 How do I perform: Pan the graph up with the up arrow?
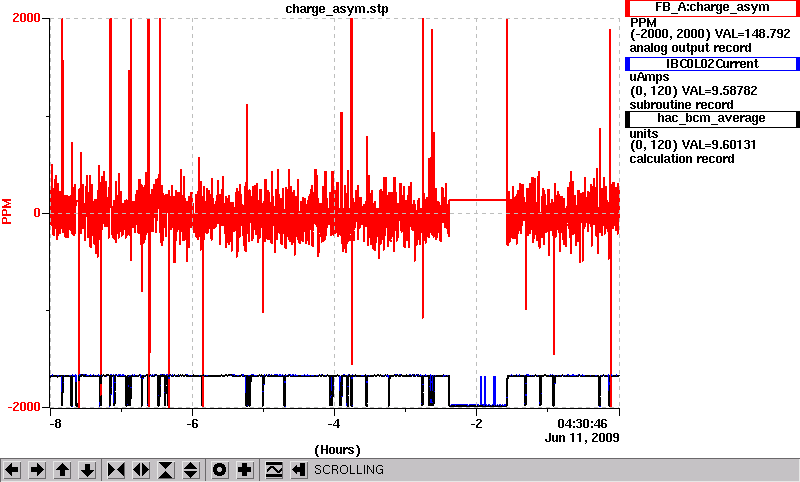[x=62, y=470]
